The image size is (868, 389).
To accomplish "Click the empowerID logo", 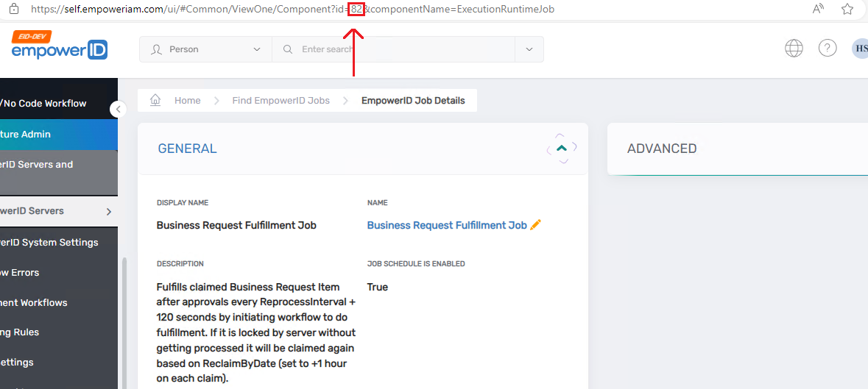I will [x=59, y=45].
